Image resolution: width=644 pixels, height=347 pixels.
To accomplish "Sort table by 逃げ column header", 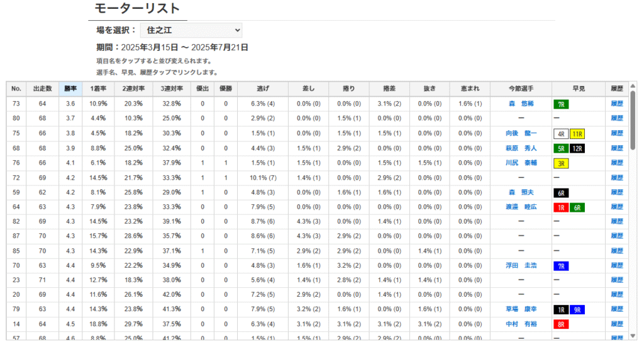I will point(263,89).
